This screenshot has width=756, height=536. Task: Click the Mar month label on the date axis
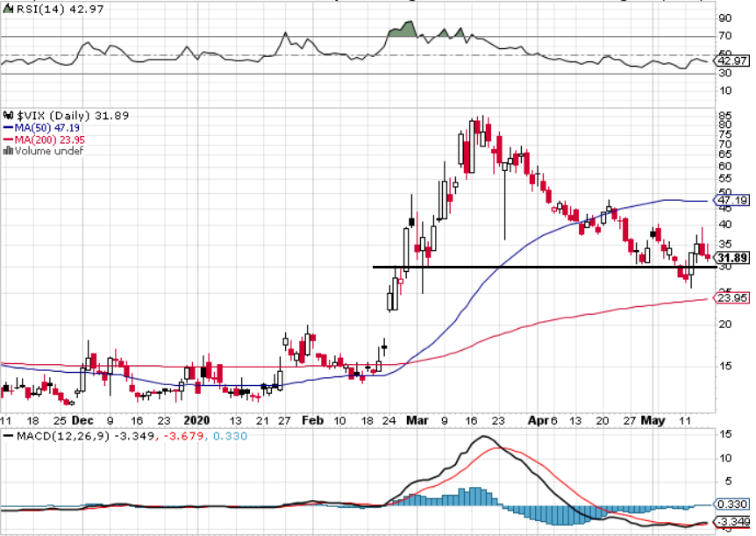(417, 421)
